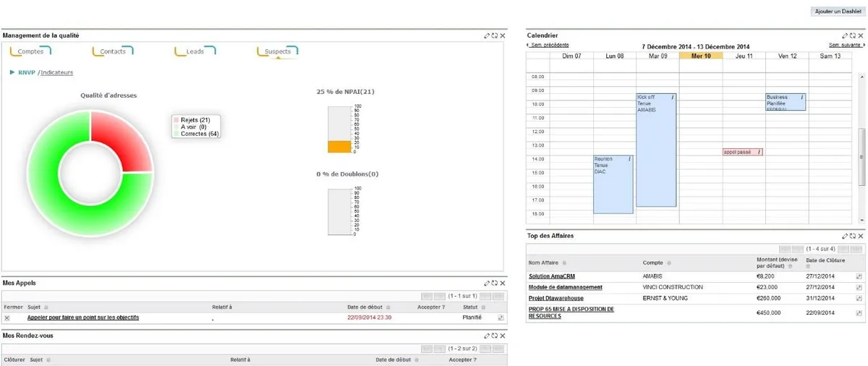Select the Reunion Tenue DIAC event
This screenshot has width=868, height=366.
(613, 184)
